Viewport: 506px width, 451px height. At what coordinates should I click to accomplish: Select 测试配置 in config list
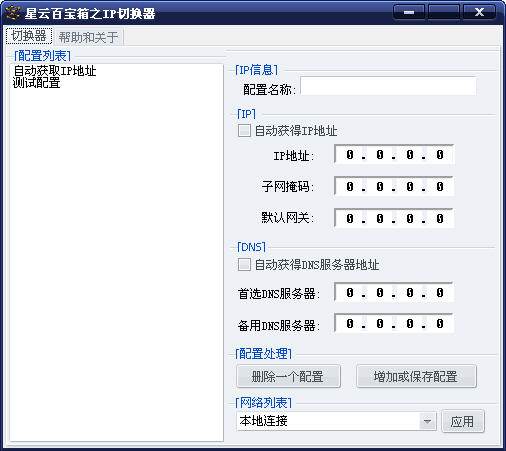pyautogui.click(x=37, y=83)
